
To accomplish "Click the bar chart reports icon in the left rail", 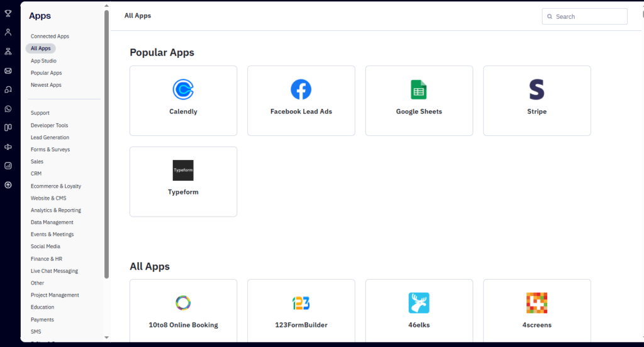I will point(8,166).
